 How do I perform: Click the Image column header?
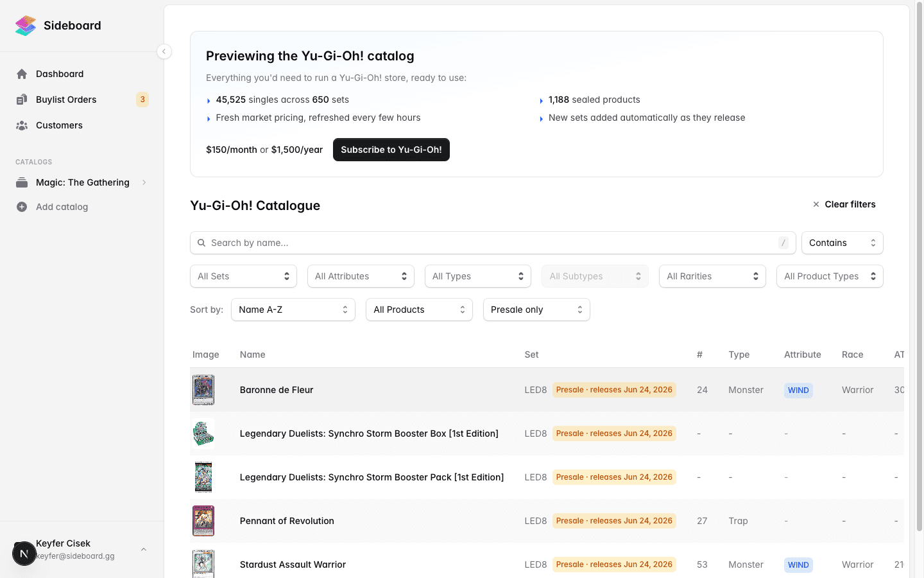click(x=205, y=355)
